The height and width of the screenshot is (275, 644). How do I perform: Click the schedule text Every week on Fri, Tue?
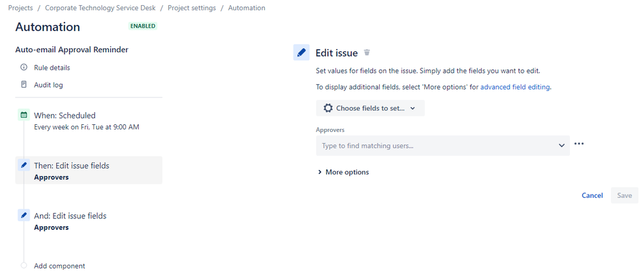pyautogui.click(x=86, y=128)
